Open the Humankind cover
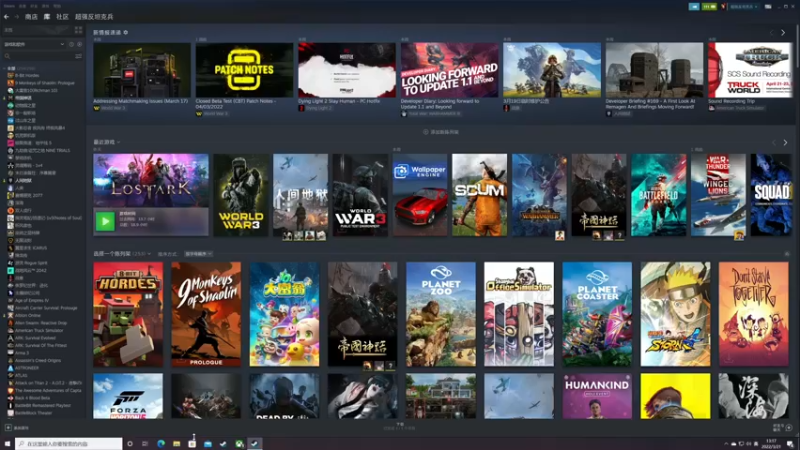The height and width of the screenshot is (450, 800). (x=597, y=396)
